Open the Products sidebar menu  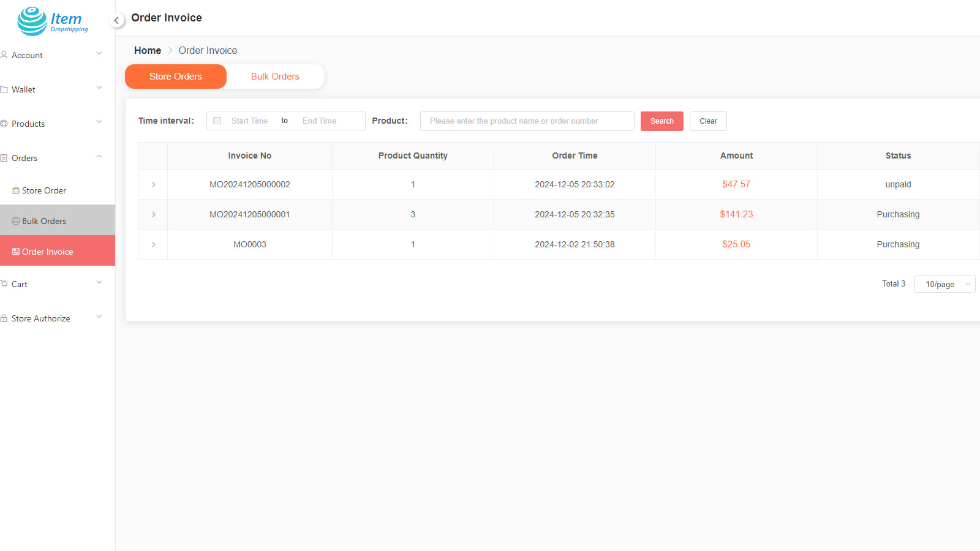tap(58, 124)
